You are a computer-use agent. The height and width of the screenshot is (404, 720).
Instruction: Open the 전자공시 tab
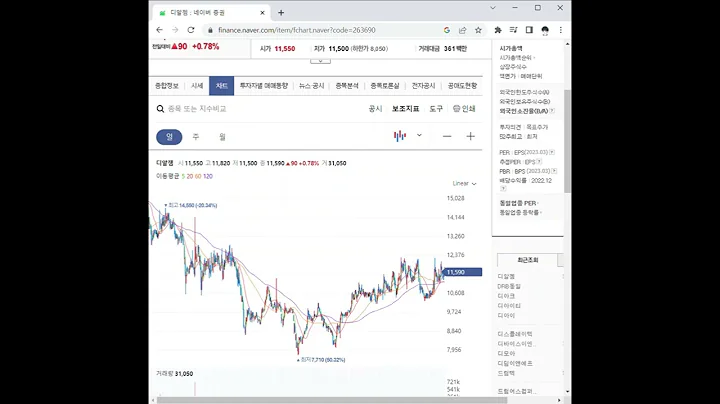click(x=423, y=86)
